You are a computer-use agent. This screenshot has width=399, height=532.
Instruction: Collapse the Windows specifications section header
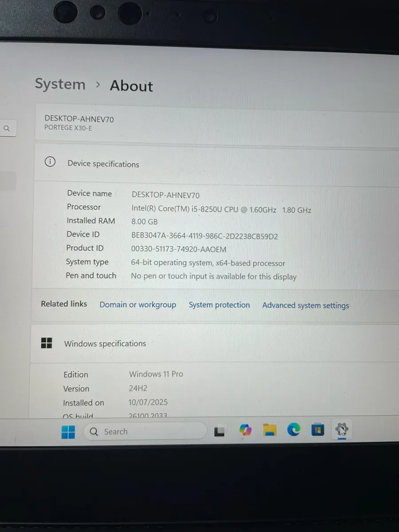[214, 344]
